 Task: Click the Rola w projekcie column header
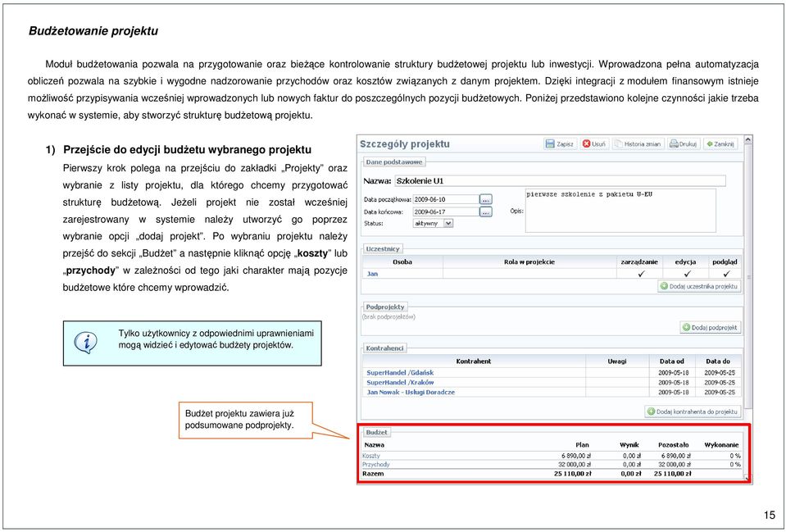(x=529, y=261)
